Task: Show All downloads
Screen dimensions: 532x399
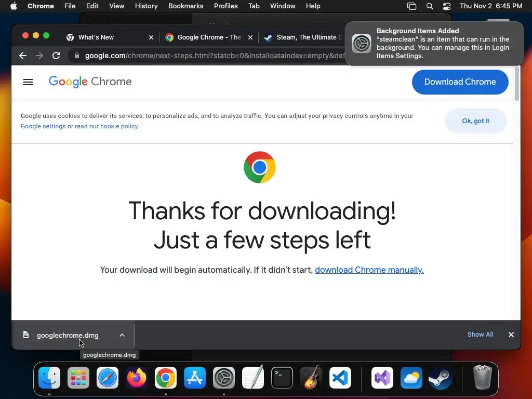Action: coord(481,335)
